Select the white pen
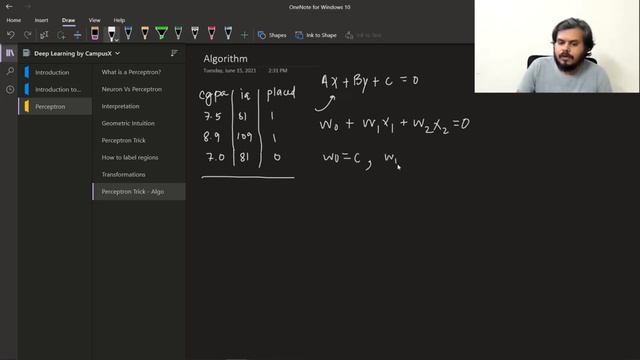Screen dimensions: 640x360 click(x=111, y=33)
